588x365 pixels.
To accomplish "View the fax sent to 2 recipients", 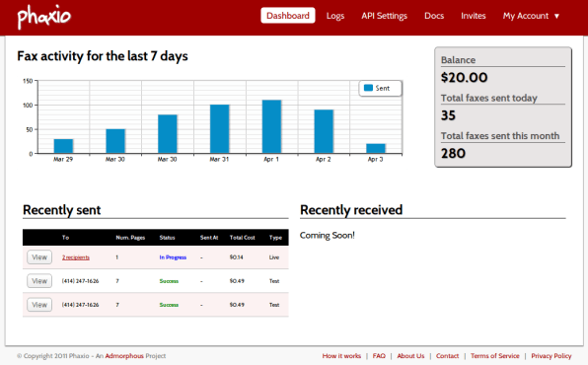I will pos(39,257).
